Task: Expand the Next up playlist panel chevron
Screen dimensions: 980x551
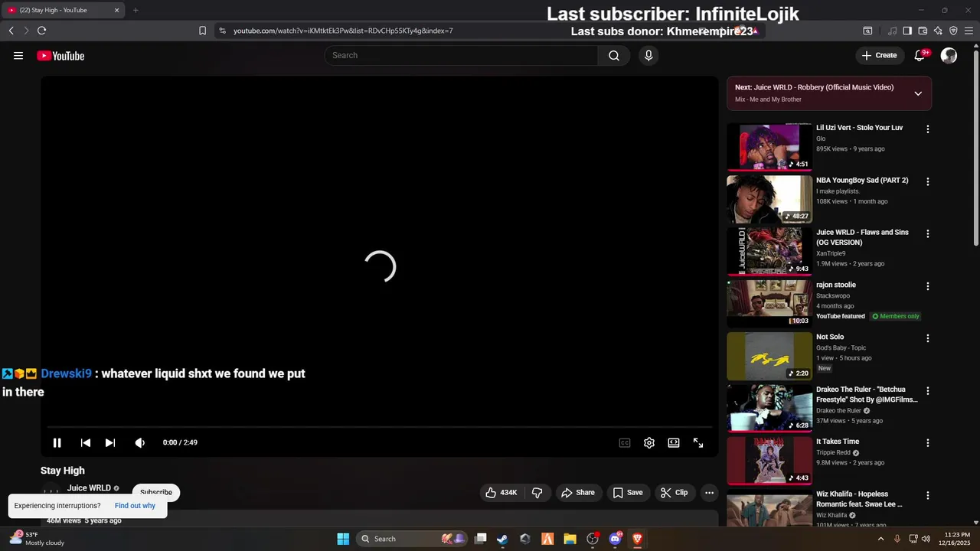Action: pos(918,93)
